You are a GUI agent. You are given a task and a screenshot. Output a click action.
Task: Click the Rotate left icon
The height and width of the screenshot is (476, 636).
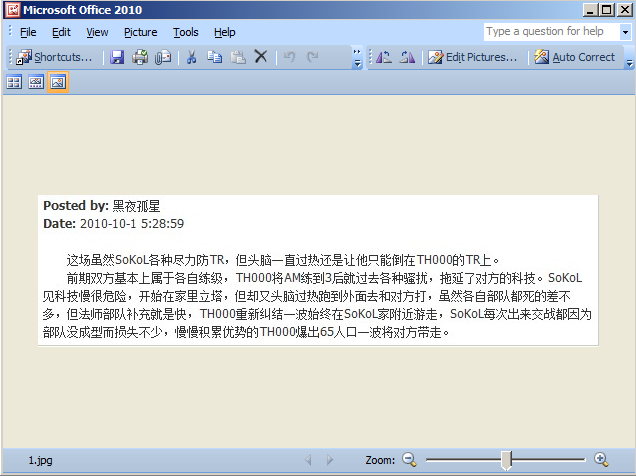[384, 57]
